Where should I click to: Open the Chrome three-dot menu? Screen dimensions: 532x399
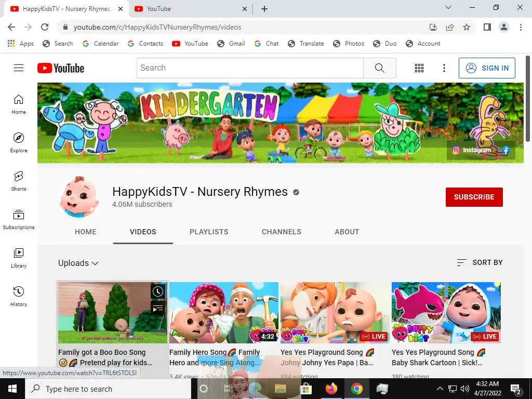[x=521, y=27]
